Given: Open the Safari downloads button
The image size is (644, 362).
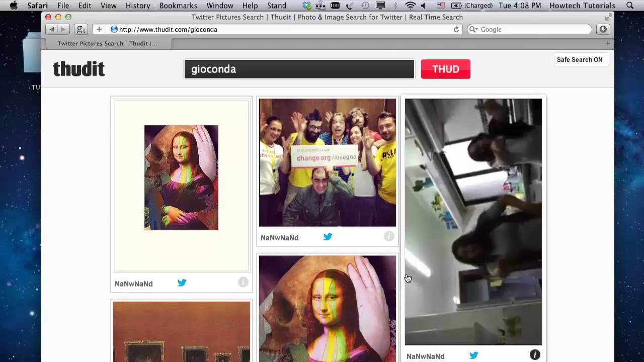Looking at the screenshot, I should coord(603,29).
